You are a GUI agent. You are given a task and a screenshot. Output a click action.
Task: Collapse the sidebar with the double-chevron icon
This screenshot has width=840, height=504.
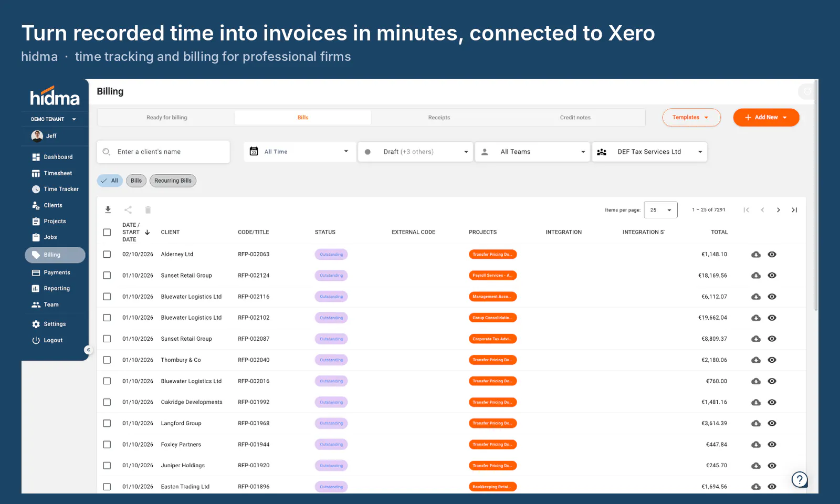(x=88, y=350)
